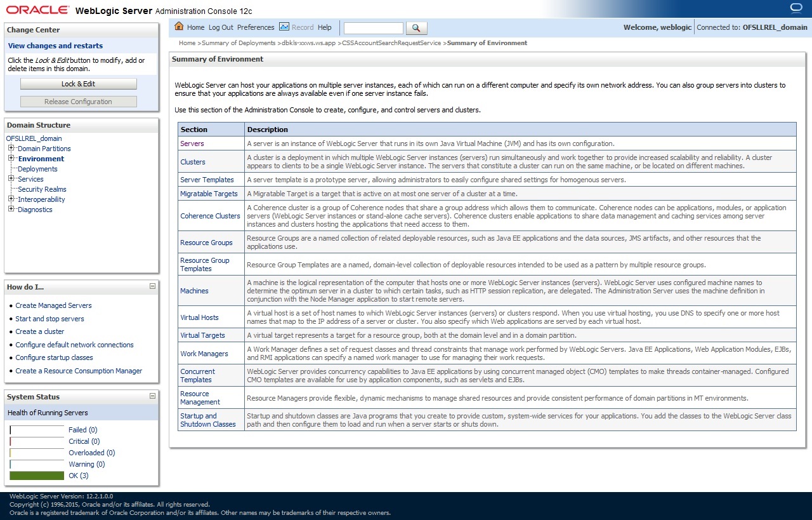The image size is (812, 520).
Task: Select Environment label in Domain Structure
Action: [x=41, y=159]
